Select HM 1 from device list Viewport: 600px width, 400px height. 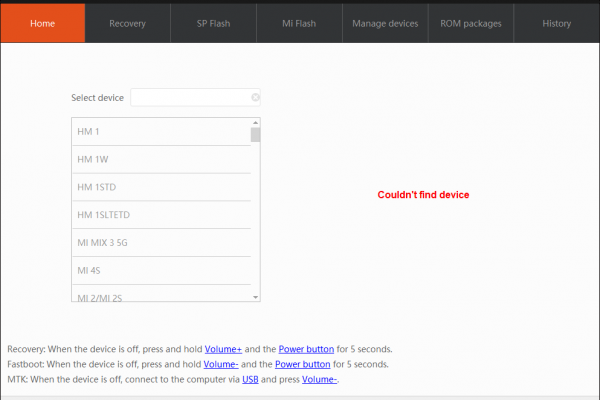[x=161, y=132]
